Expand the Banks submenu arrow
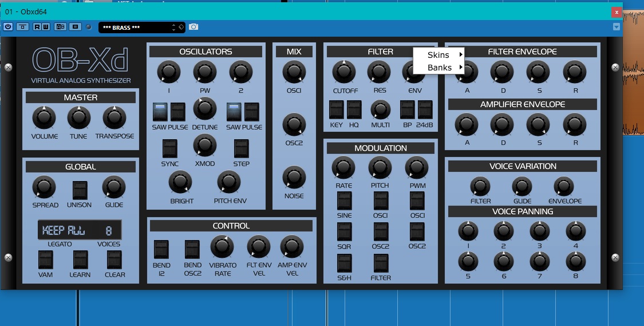644x326 pixels. coord(461,67)
